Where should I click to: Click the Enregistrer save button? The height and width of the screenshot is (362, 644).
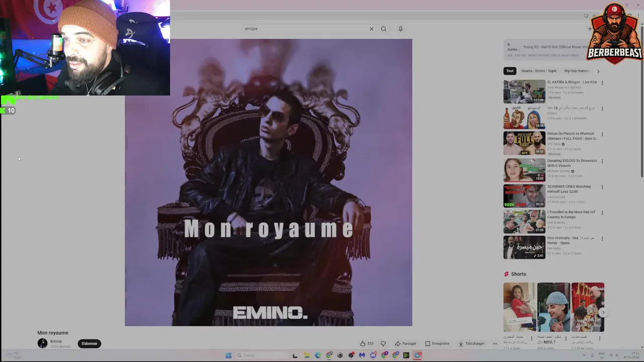click(x=437, y=343)
